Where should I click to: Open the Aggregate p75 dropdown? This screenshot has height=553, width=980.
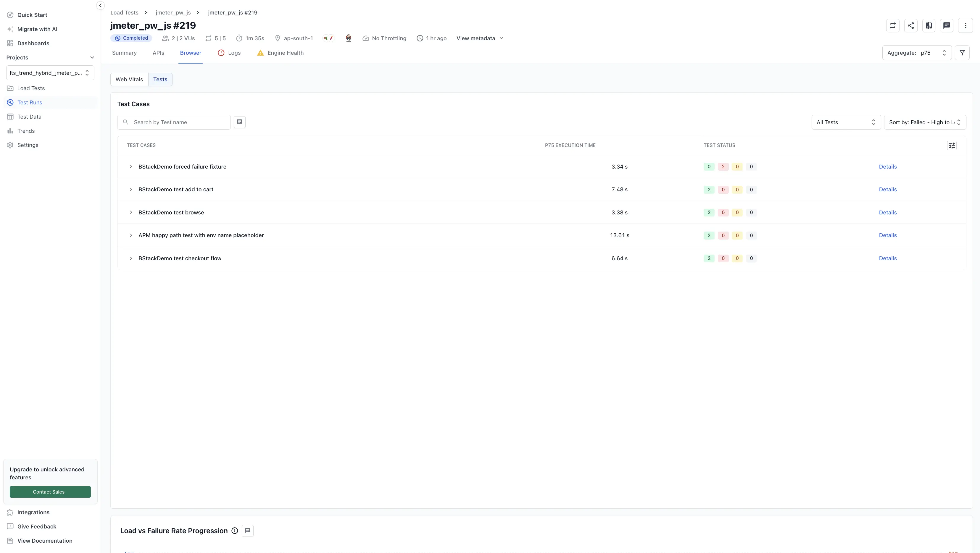917,53
